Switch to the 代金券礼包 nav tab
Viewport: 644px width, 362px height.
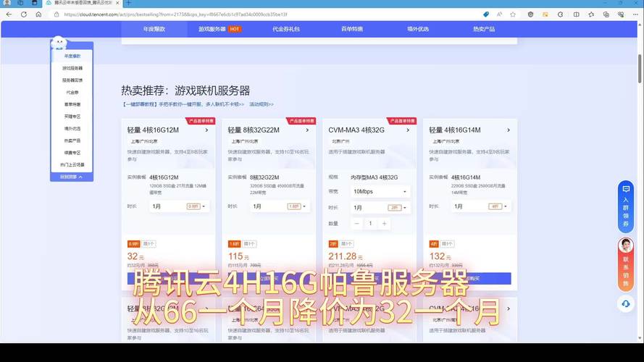286,29
